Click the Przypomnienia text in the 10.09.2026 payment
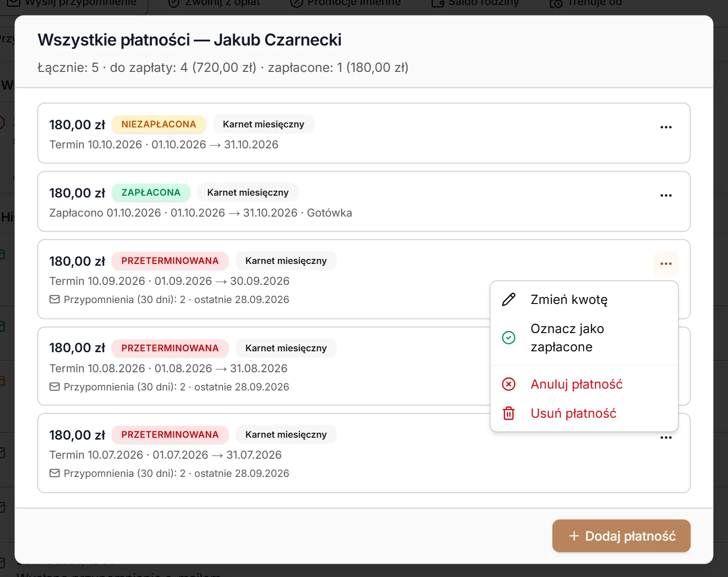 [177, 299]
